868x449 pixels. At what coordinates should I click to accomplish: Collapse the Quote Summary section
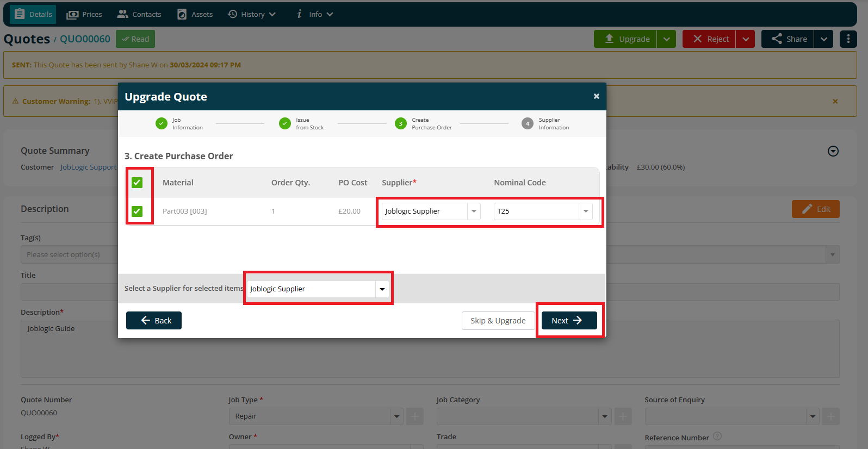pyautogui.click(x=833, y=151)
